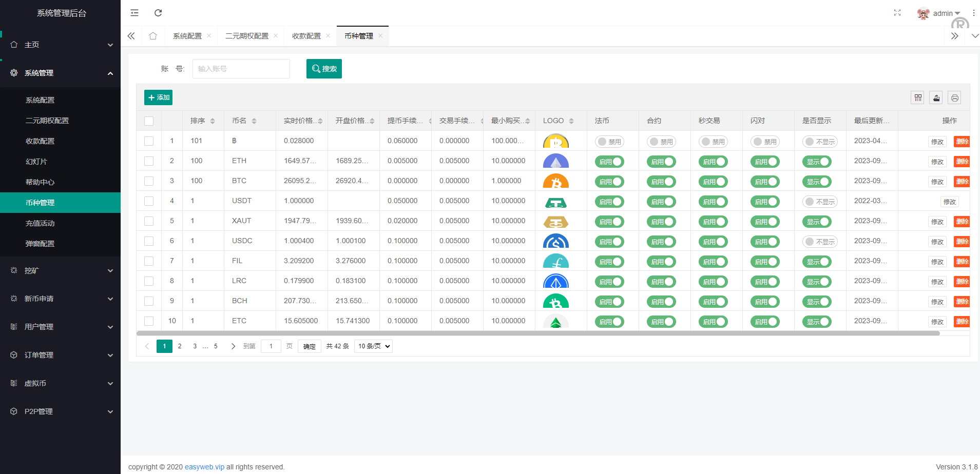Click the refresh icon in top bar
Image resolution: width=980 pixels, height=474 pixels.
158,13
